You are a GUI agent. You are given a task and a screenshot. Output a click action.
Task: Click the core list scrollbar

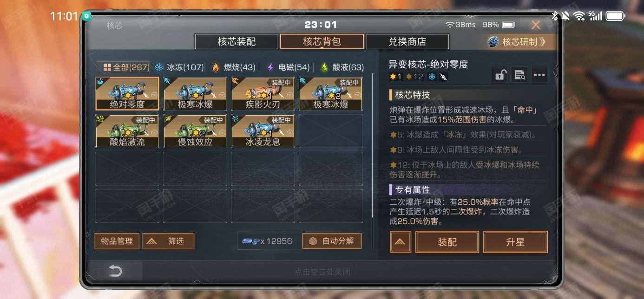pyautogui.click(x=373, y=145)
